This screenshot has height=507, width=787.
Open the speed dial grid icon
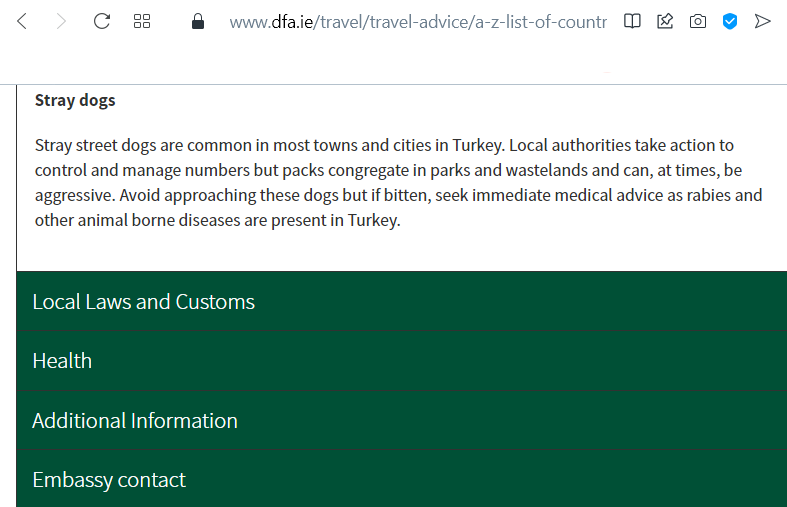[142, 22]
